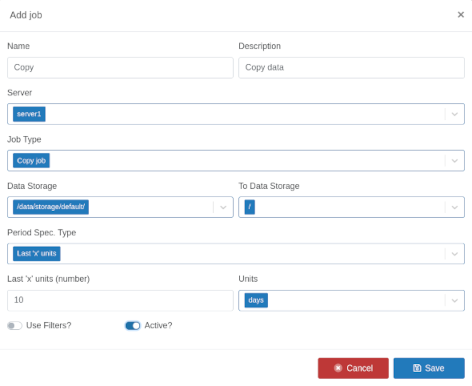Click the Use Filters? label

click(49, 325)
